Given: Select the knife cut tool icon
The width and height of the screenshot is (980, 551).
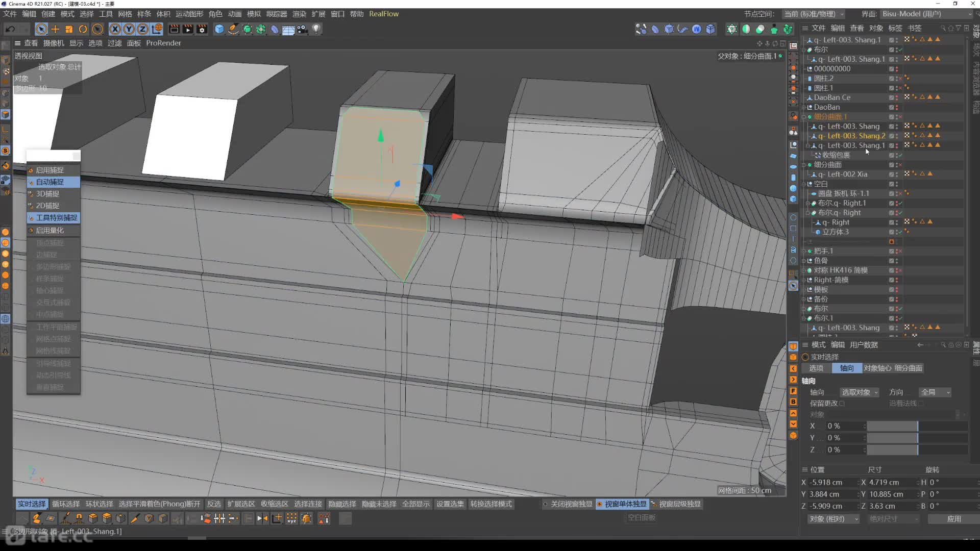Looking at the screenshot, I should point(134,518).
